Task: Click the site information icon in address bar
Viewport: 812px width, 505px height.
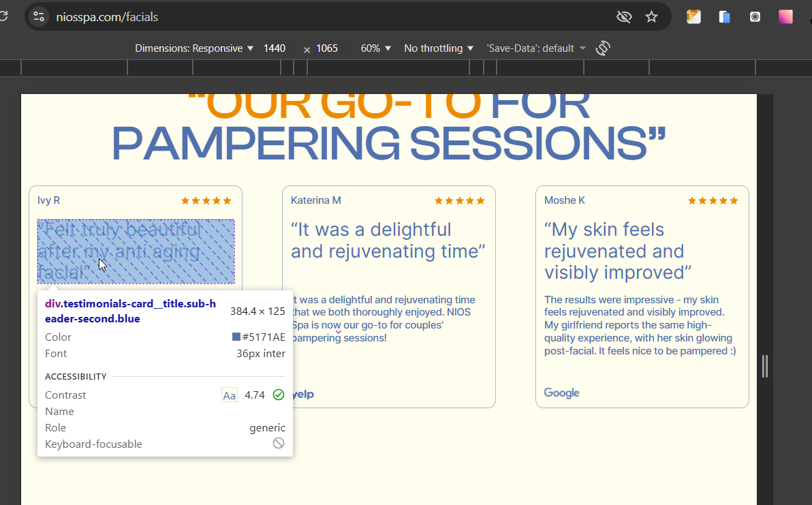Action: [38, 16]
